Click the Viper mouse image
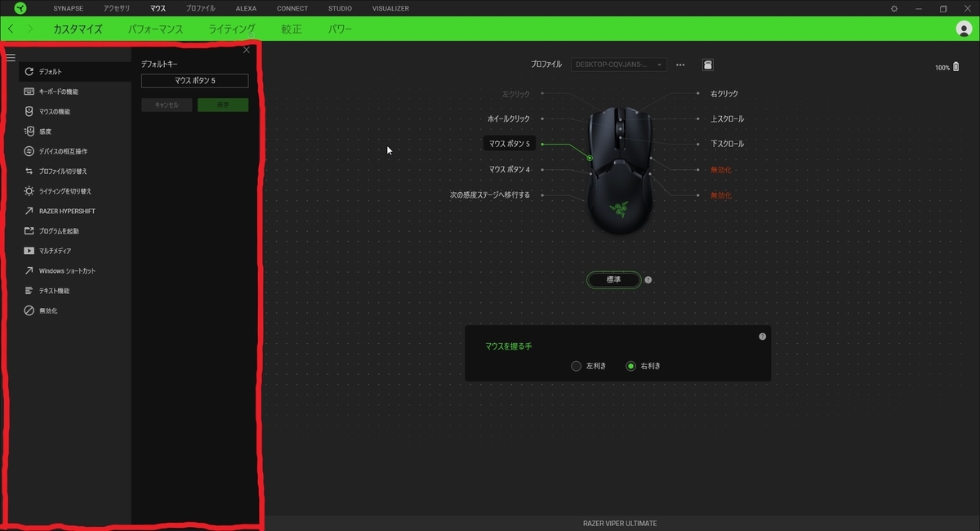The width and height of the screenshot is (980, 531). click(x=621, y=172)
